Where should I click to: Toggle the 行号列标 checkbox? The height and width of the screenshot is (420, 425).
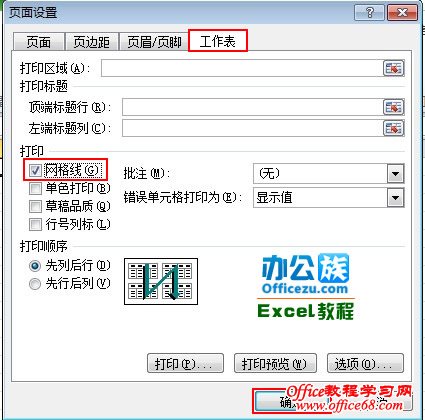pos(35,225)
